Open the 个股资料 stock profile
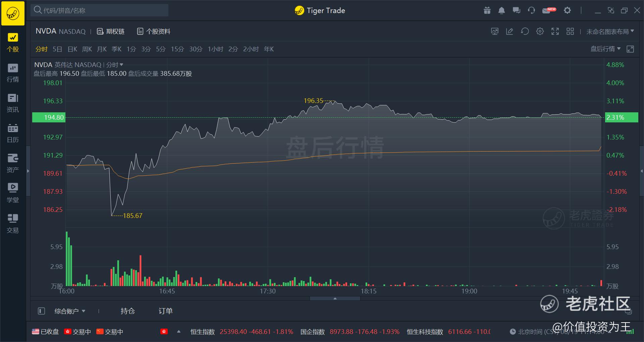 (154, 31)
